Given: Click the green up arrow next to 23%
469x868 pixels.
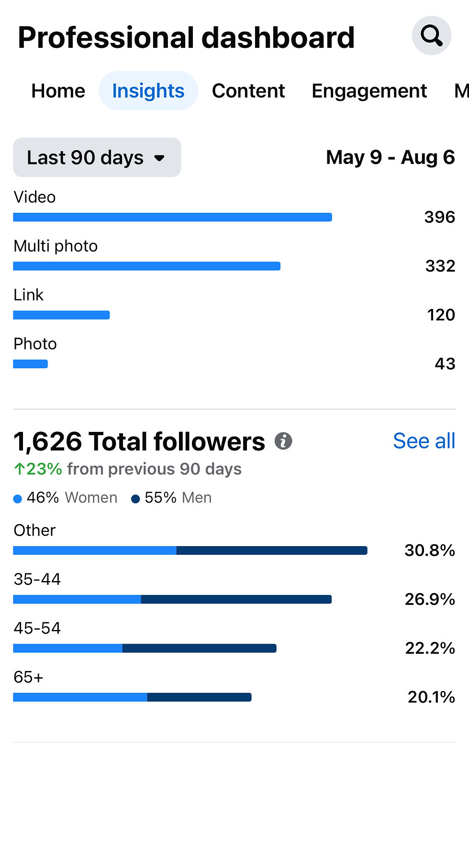Looking at the screenshot, I should [20, 469].
